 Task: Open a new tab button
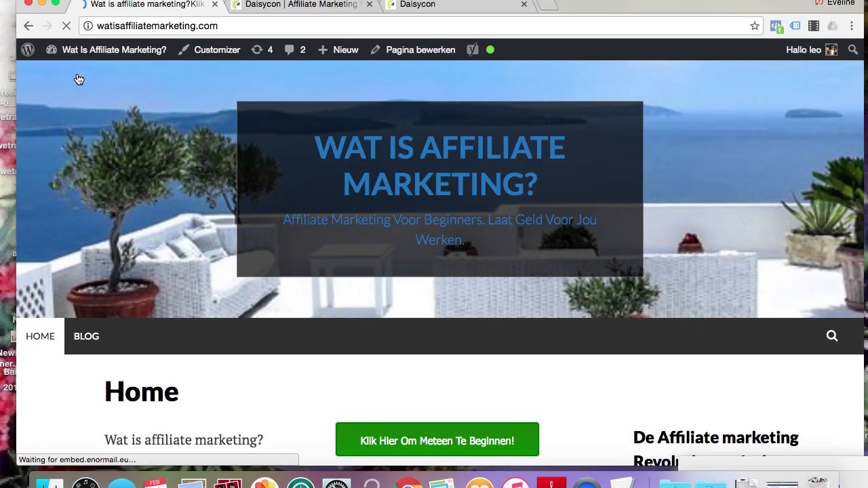[548, 4]
